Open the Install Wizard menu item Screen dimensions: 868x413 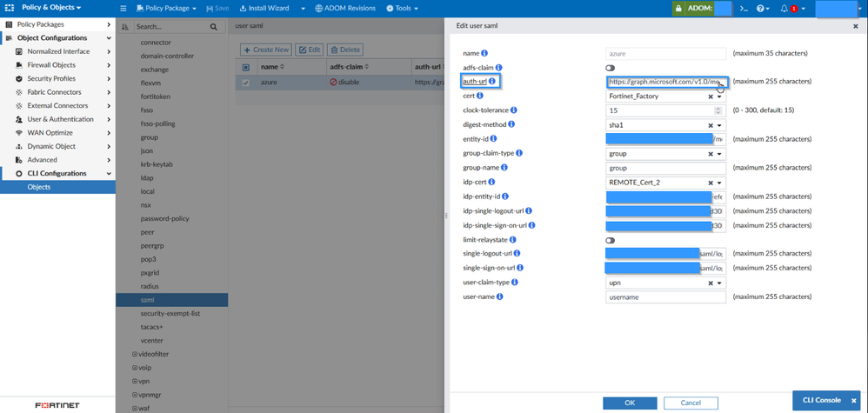[x=264, y=9]
